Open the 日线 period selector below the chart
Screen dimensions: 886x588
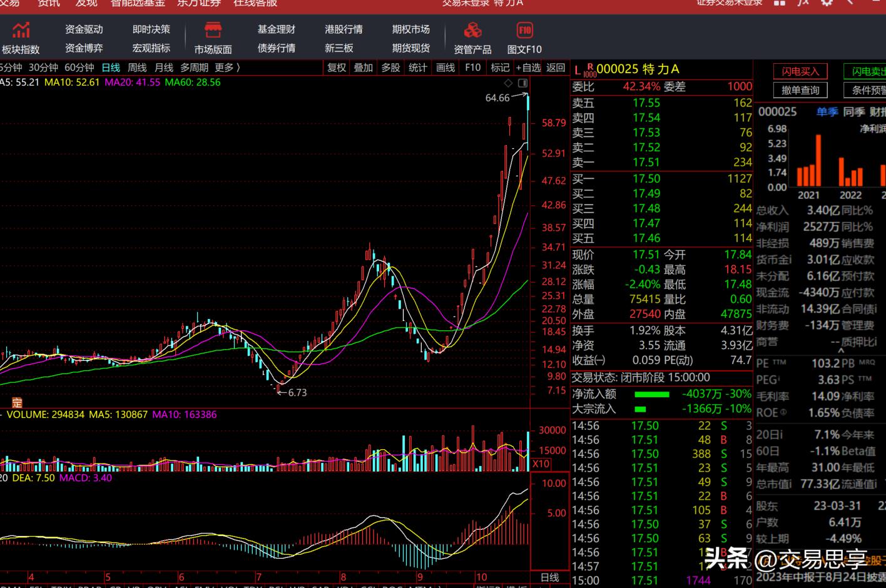(x=549, y=577)
